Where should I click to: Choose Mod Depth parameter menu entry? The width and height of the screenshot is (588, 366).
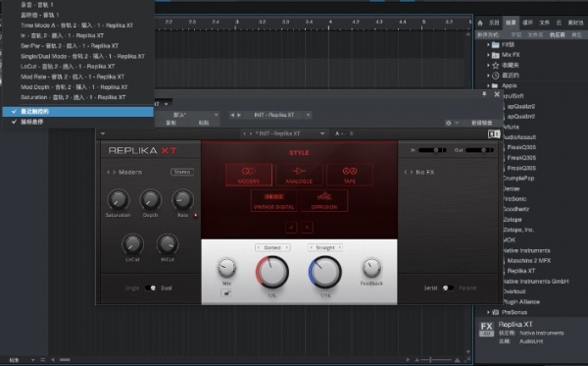coord(78,87)
